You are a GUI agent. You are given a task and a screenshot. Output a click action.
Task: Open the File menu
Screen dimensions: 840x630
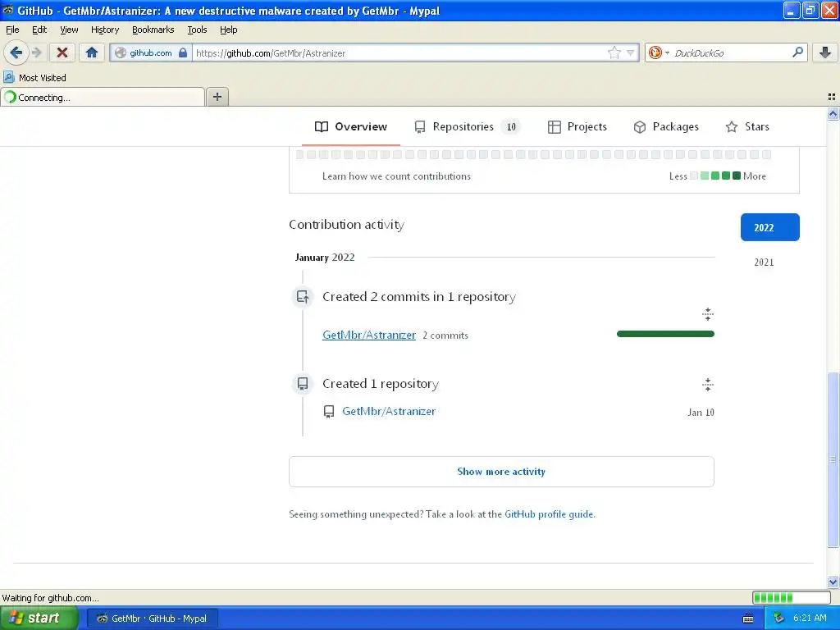pos(12,30)
